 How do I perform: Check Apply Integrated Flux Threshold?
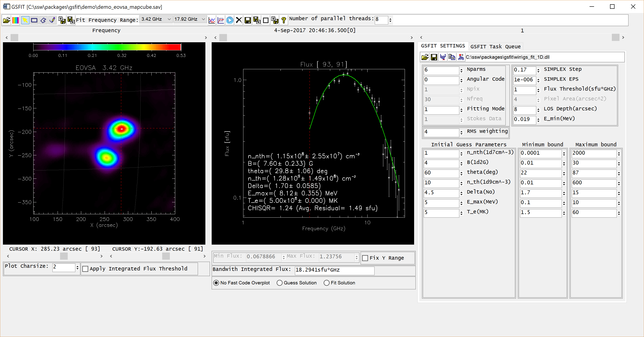(x=85, y=269)
